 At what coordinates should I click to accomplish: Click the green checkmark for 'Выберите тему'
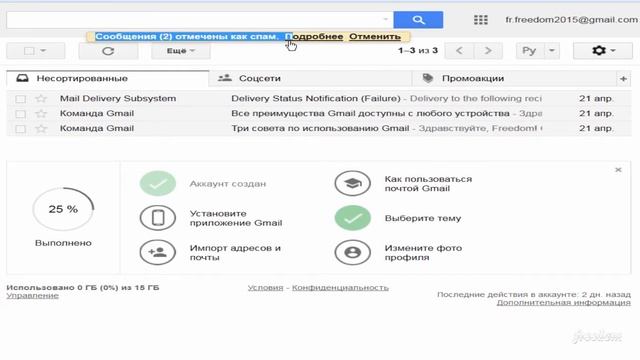point(353,218)
